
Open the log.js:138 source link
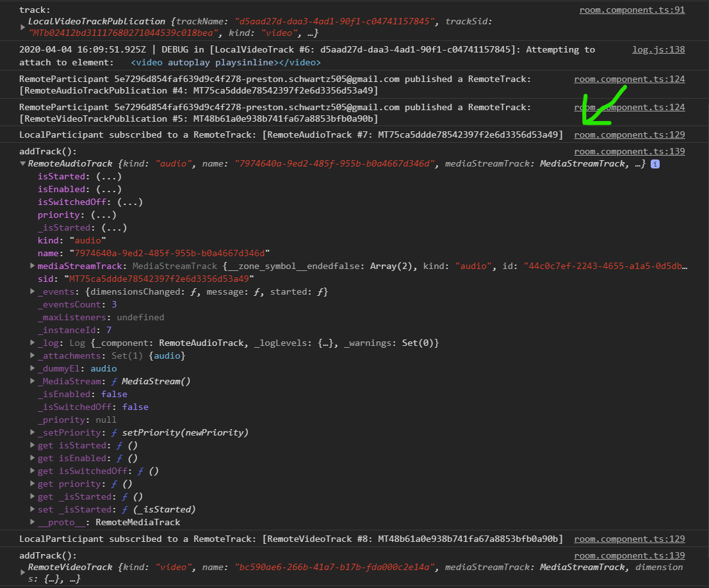658,49
